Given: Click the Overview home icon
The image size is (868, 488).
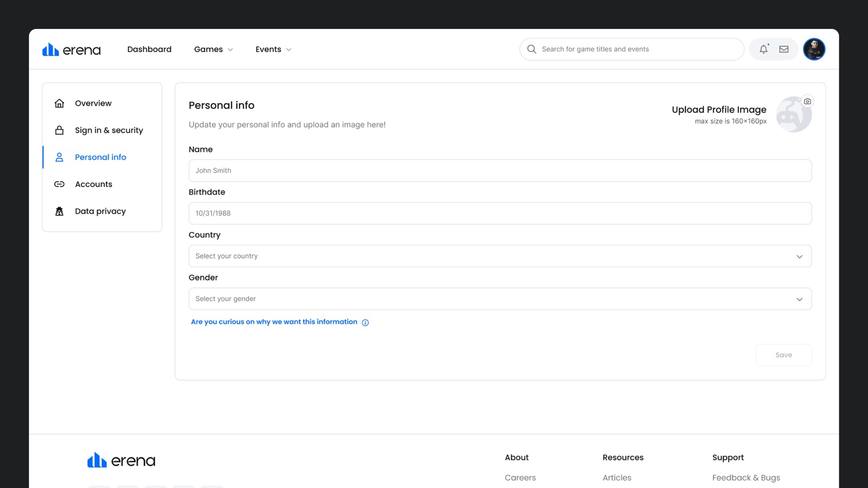Looking at the screenshot, I should [x=59, y=103].
